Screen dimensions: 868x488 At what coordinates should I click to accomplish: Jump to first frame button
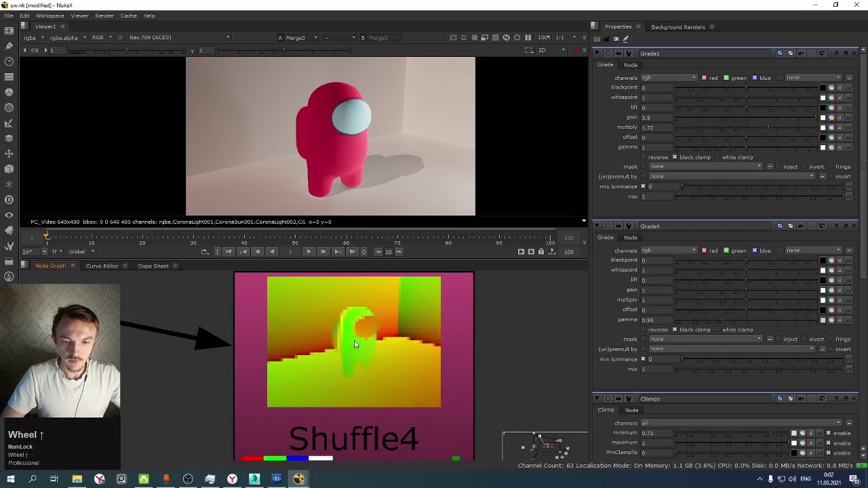(229, 251)
